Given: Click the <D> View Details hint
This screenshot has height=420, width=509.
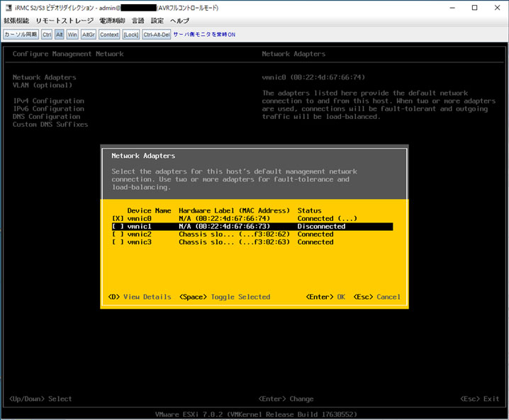Looking at the screenshot, I should pos(140,297).
